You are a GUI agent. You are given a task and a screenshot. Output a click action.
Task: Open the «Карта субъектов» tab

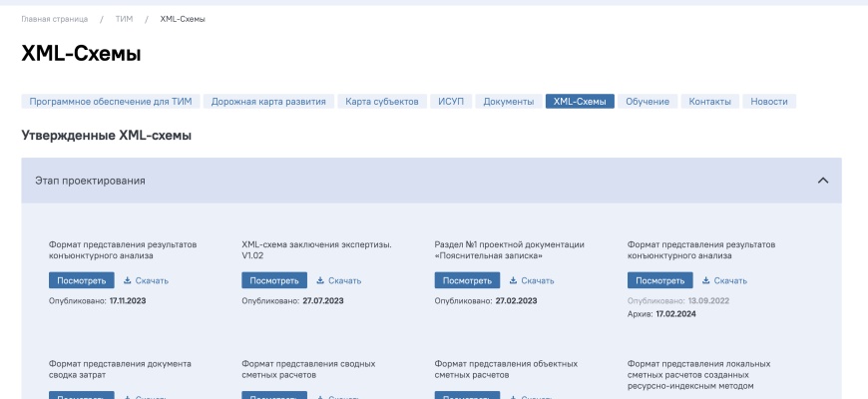pos(382,102)
